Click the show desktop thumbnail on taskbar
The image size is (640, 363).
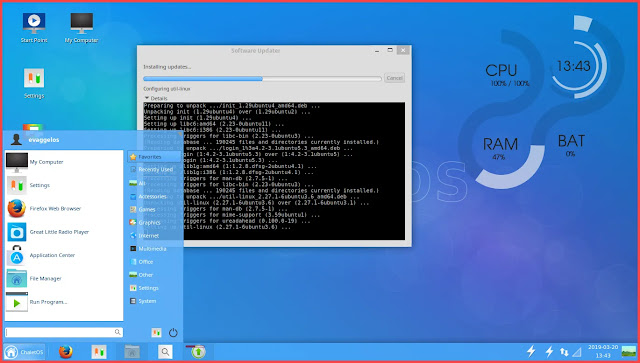tap(629, 352)
